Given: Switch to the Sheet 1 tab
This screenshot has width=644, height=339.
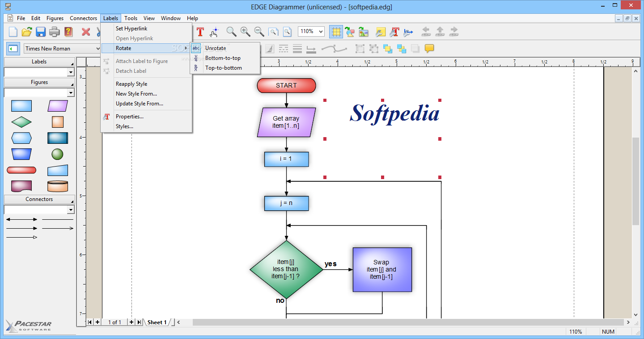Looking at the screenshot, I should (157, 322).
